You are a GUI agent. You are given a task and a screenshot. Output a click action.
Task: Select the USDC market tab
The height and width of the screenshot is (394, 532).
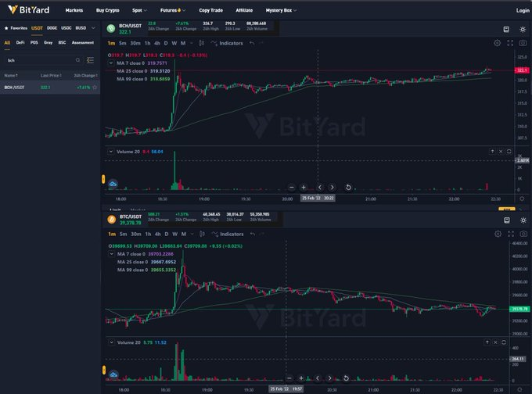66,28
